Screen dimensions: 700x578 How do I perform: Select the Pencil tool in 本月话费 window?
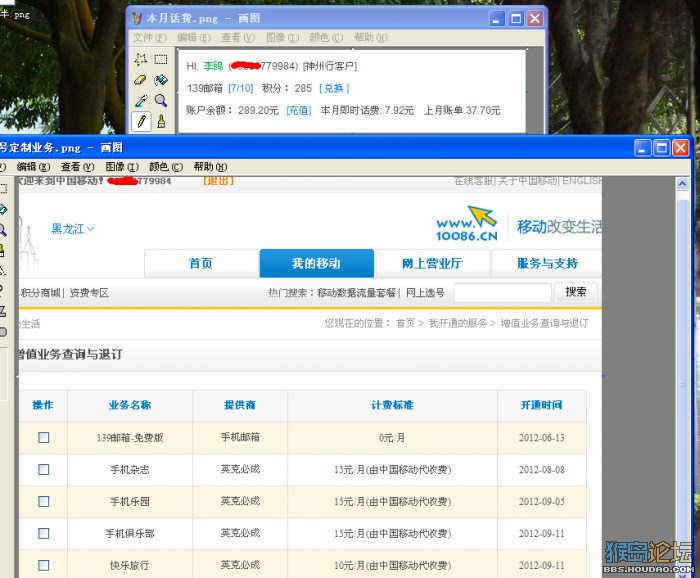[141, 121]
